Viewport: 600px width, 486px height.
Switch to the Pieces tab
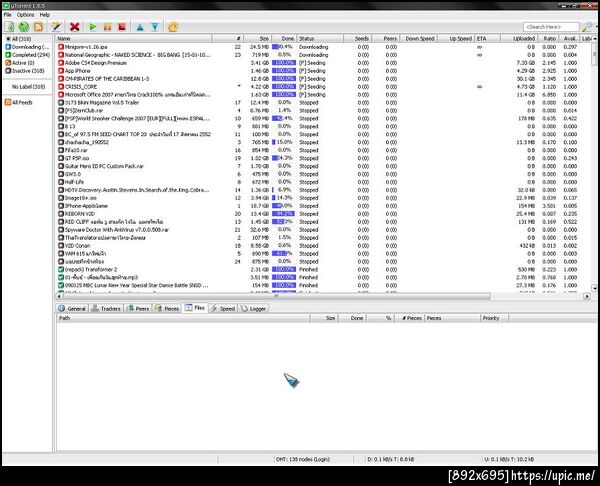coord(167,308)
